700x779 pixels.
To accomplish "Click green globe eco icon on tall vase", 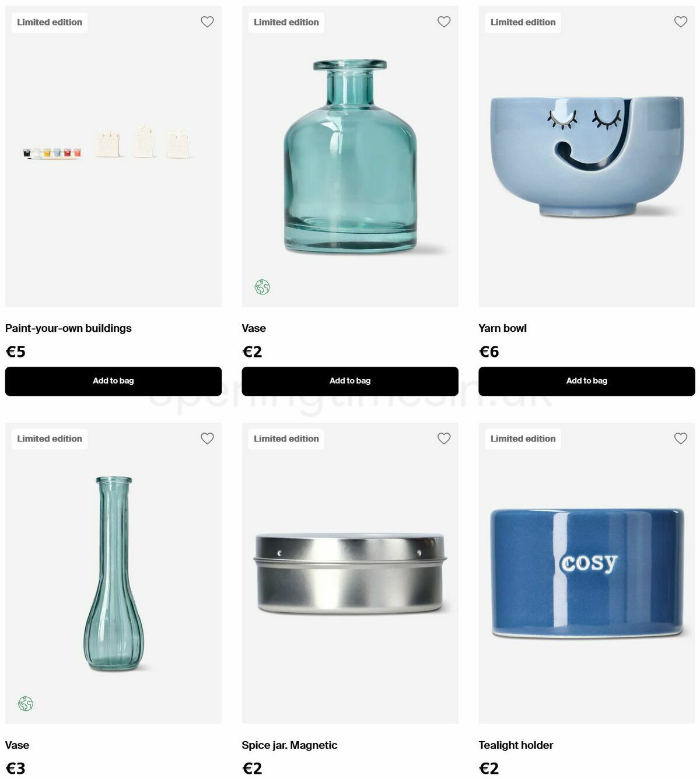I will [x=25, y=704].
